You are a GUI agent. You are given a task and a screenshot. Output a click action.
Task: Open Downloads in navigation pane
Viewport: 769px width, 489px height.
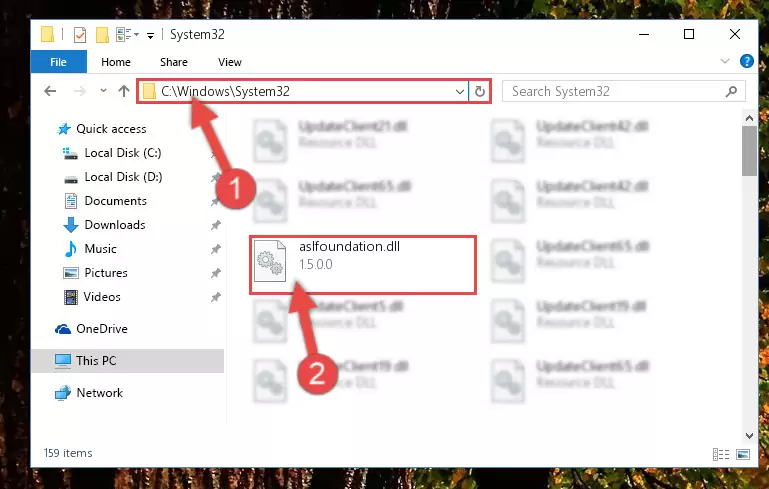click(x=115, y=225)
